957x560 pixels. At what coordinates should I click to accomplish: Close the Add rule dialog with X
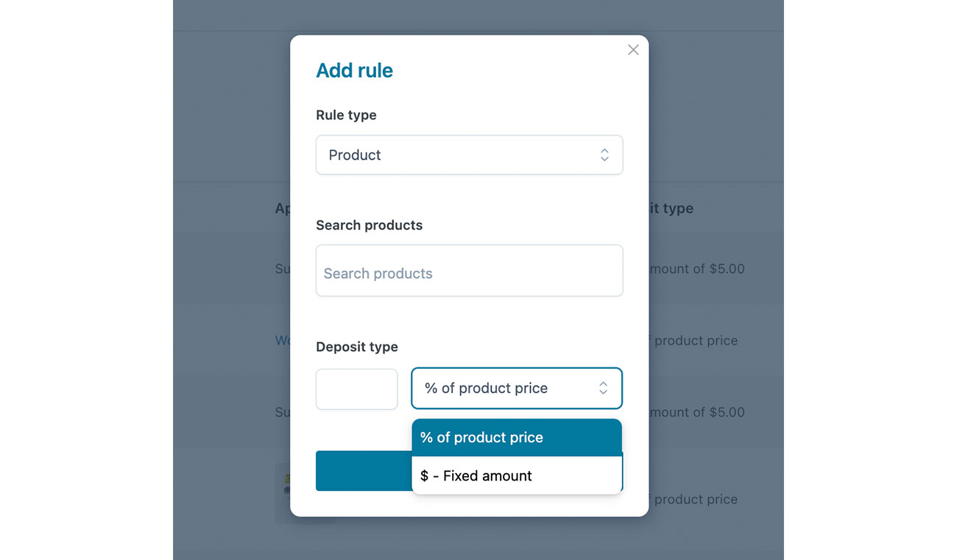[633, 50]
